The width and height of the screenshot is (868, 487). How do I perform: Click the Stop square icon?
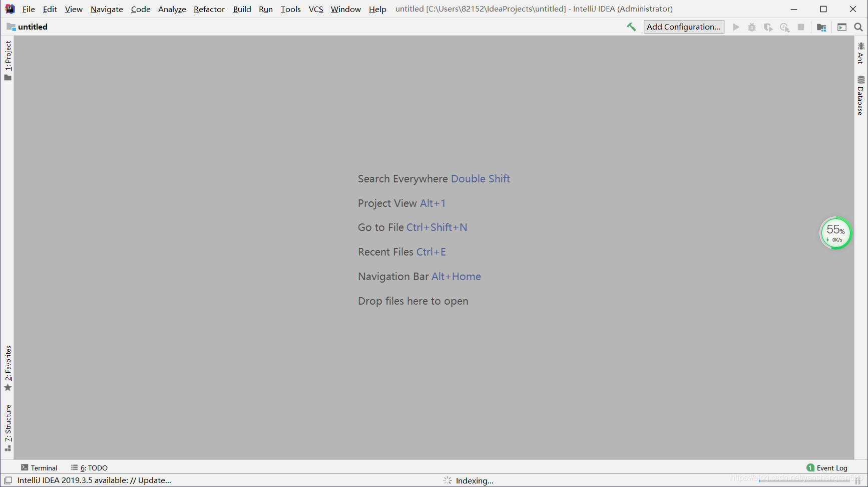coord(801,27)
